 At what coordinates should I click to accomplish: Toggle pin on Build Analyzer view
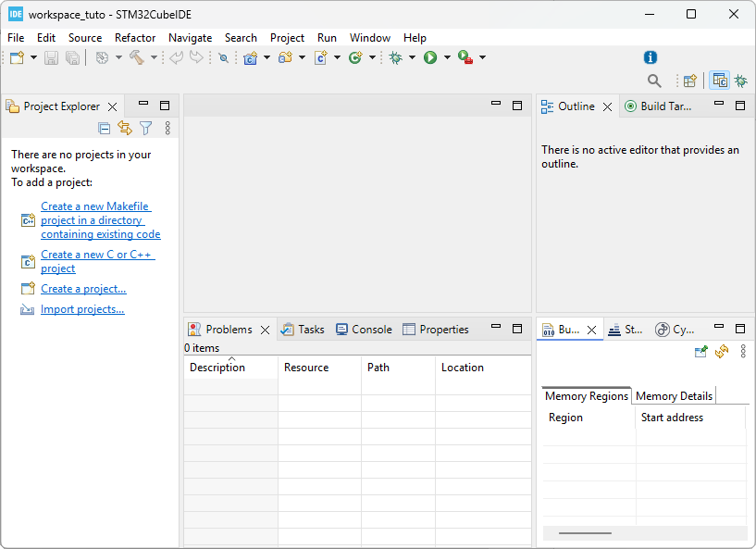701,352
